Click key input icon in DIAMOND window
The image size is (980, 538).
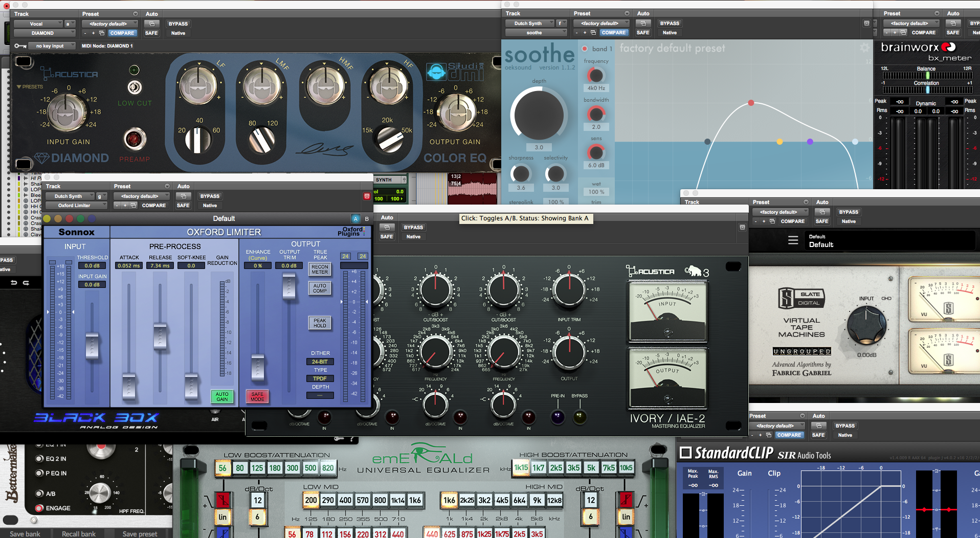pyautogui.click(x=21, y=46)
